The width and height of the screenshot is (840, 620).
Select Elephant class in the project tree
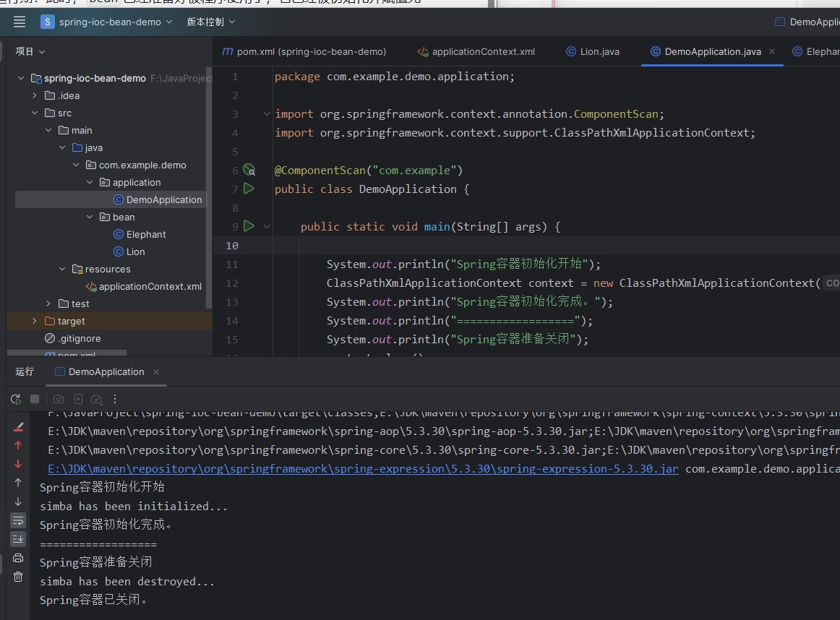(x=146, y=234)
